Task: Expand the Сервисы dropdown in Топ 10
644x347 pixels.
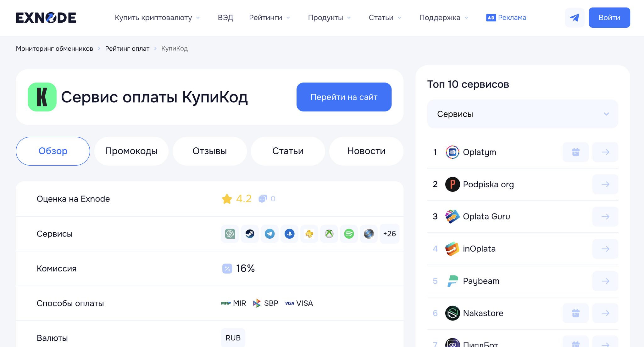Action: pos(522,114)
